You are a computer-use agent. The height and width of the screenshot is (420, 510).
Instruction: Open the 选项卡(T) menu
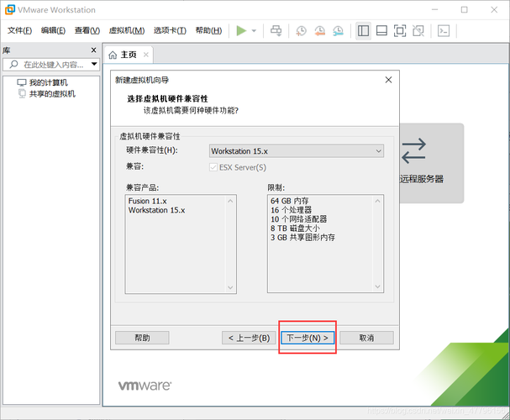pos(170,30)
